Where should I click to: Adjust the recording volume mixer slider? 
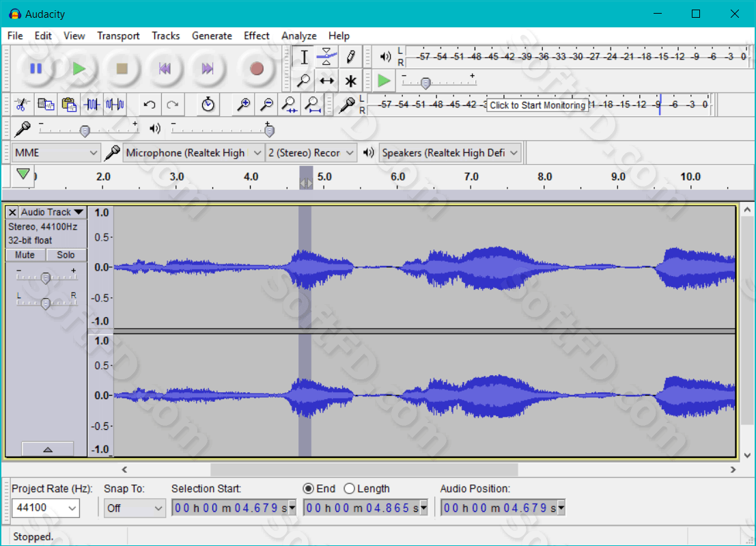coord(85,131)
